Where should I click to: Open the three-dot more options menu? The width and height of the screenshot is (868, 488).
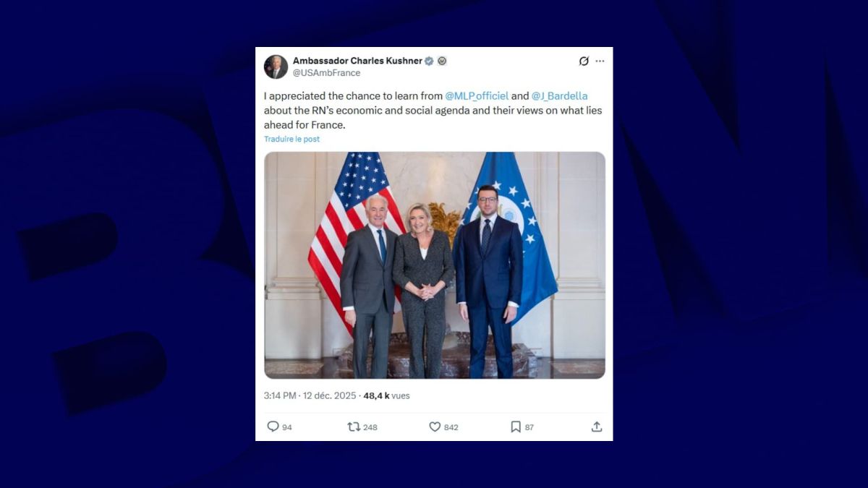(x=600, y=61)
